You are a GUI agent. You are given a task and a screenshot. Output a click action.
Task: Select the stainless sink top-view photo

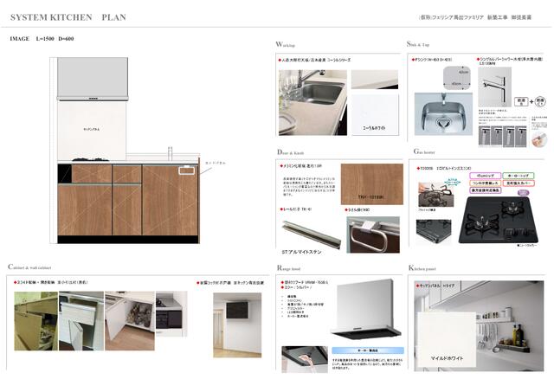441,113
